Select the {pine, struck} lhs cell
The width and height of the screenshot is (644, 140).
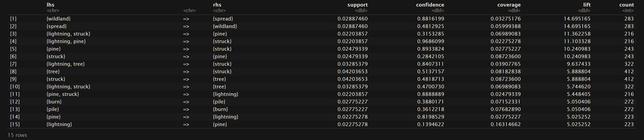tap(63, 94)
